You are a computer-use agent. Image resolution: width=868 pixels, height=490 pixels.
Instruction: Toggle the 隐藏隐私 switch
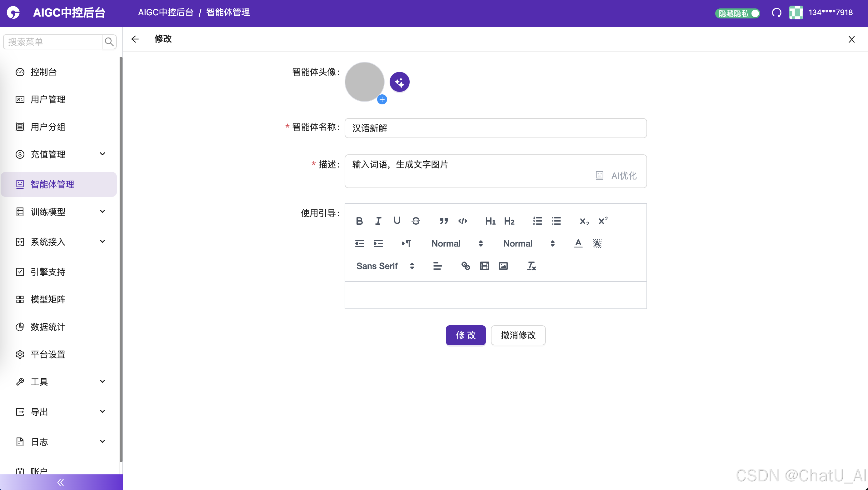tap(737, 13)
